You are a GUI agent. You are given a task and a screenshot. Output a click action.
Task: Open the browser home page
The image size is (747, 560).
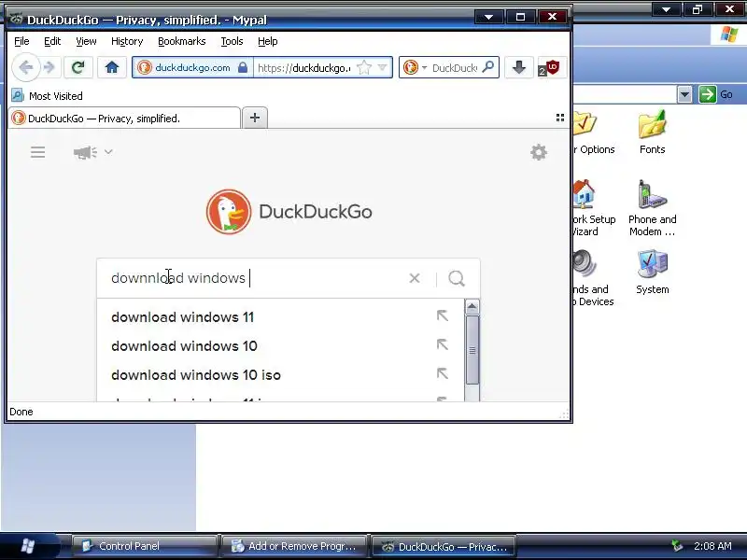pyautogui.click(x=112, y=67)
